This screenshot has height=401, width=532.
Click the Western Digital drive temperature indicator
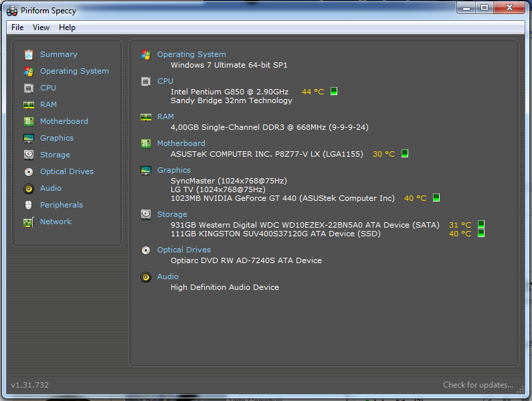pos(481,224)
